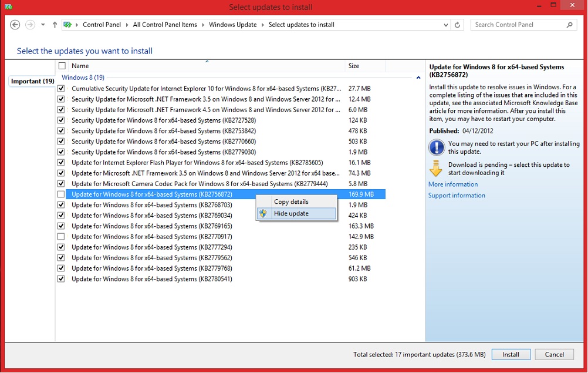Image resolution: width=588 pixels, height=373 pixels.
Task: Select the Important (19) tab
Action: click(33, 82)
